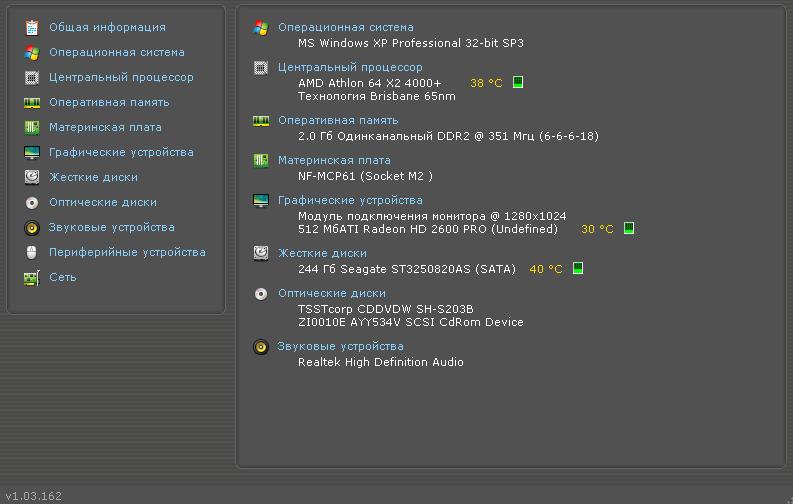
Task: Go to Материнская плата in sidebar
Action: click(x=105, y=127)
